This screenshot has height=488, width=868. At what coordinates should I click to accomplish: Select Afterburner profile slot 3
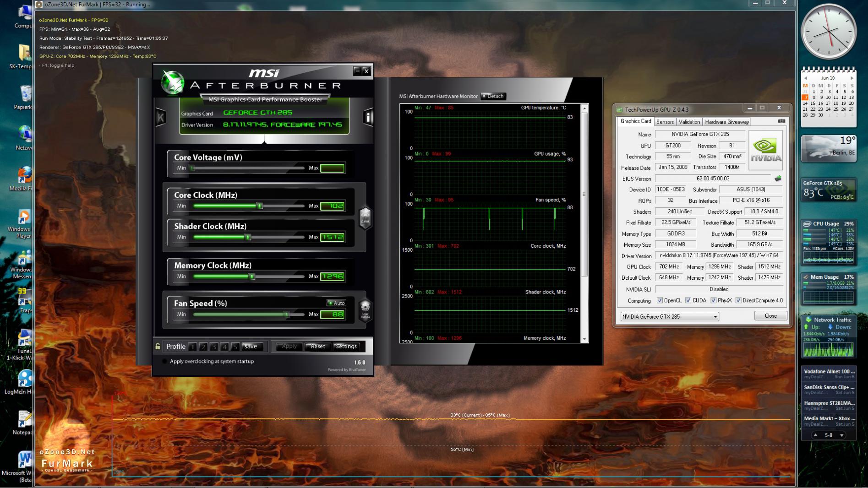(214, 347)
